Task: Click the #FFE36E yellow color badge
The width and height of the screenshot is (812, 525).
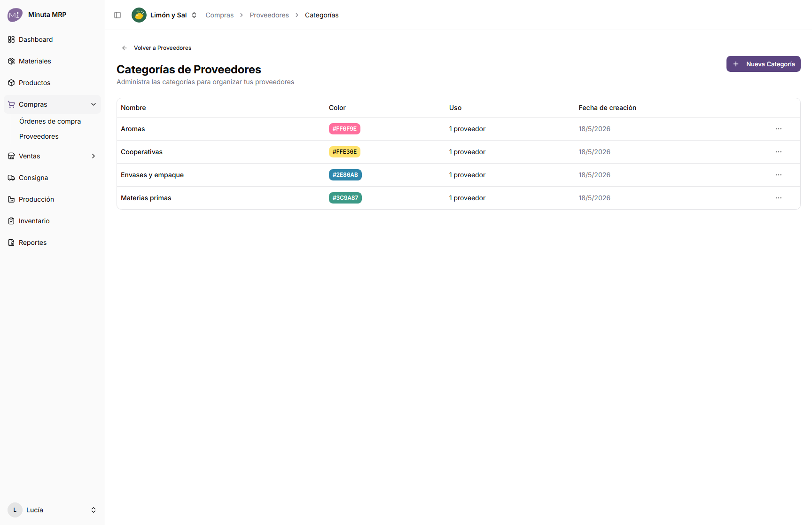Action: click(344, 152)
